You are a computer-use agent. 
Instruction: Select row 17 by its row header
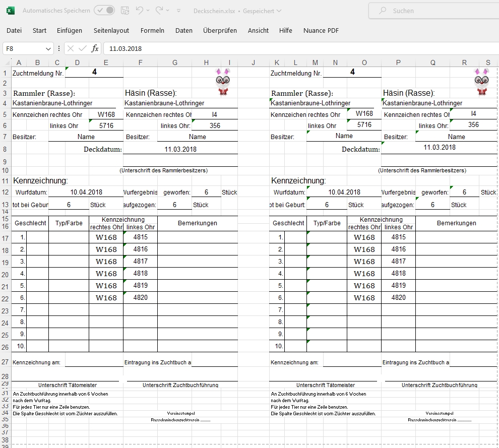pyautogui.click(x=5, y=238)
